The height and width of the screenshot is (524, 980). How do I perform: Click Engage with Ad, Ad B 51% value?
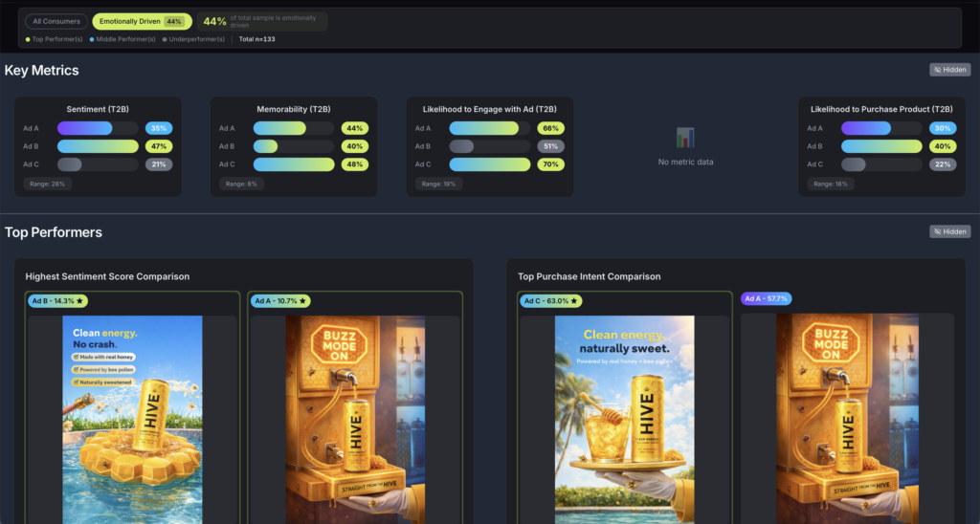[550, 146]
